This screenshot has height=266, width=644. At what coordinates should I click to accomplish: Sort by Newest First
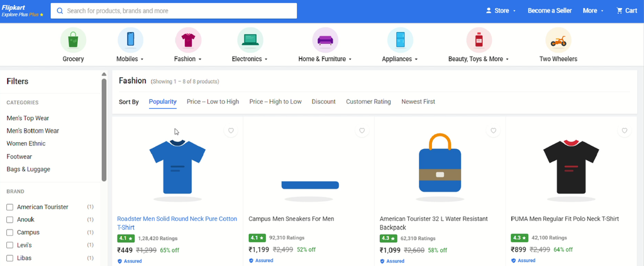(x=418, y=102)
